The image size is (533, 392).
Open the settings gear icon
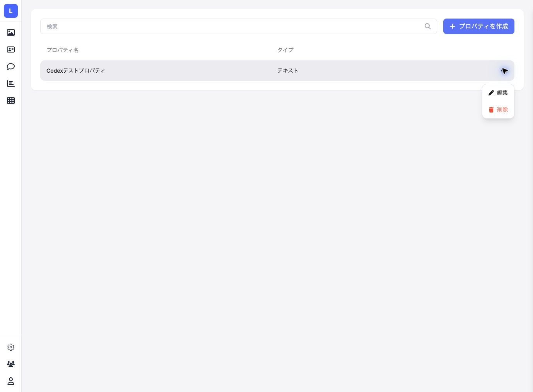(11, 347)
